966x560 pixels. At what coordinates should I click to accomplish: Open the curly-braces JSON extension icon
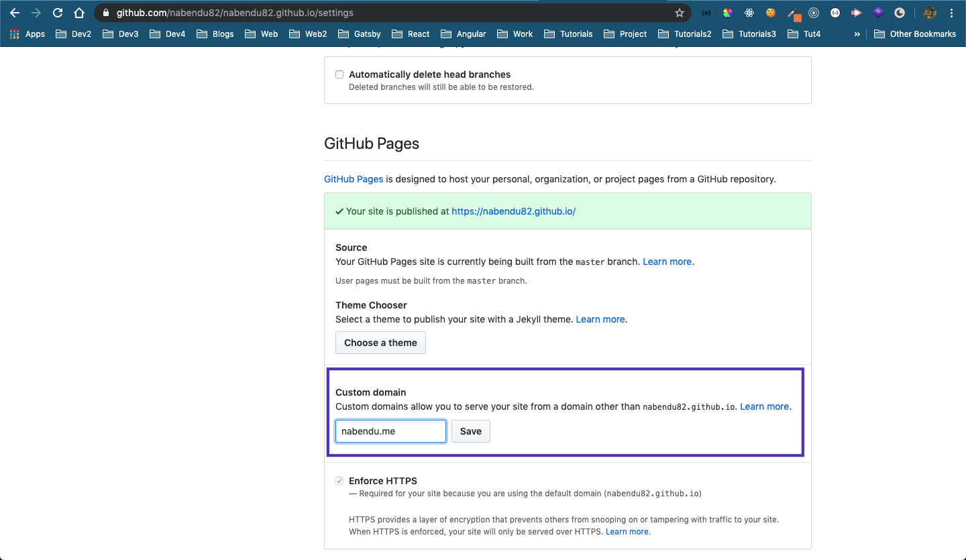706,13
